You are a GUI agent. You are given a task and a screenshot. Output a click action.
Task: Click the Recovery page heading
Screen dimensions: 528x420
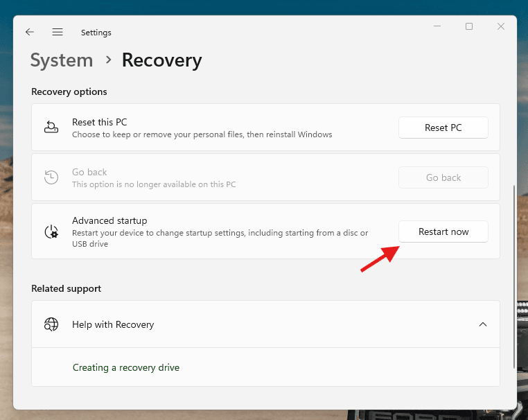click(161, 60)
